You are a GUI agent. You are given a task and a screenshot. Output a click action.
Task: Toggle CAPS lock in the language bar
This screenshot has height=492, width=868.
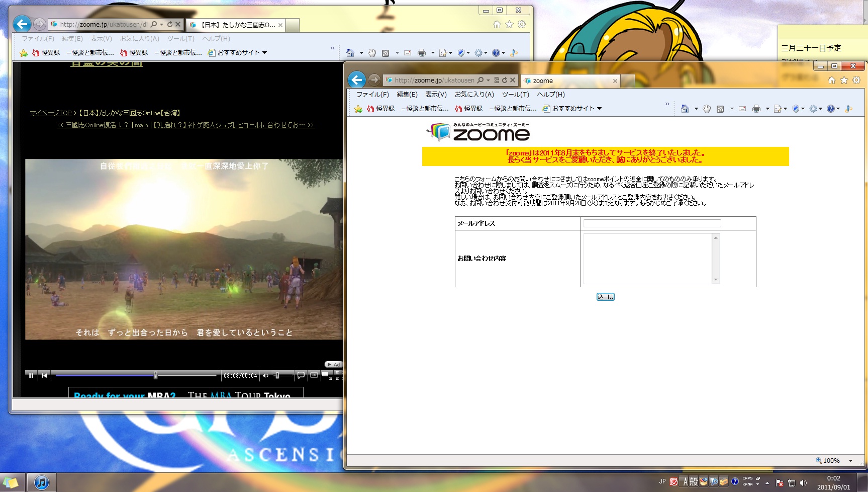tap(748, 478)
